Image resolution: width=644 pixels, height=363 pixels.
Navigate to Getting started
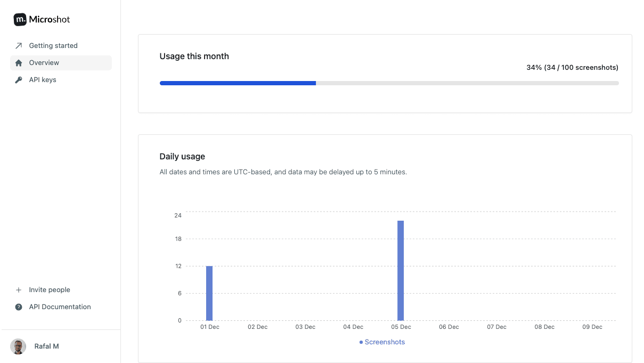[x=53, y=45]
